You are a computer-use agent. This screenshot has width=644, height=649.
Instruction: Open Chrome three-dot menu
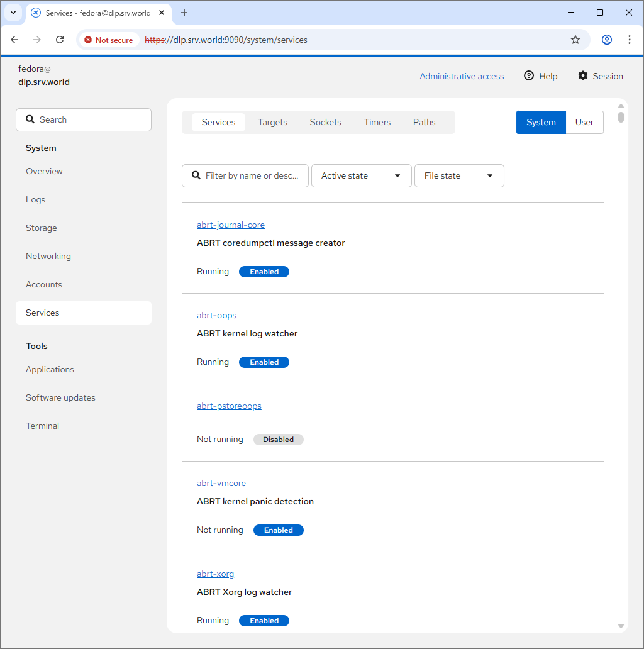630,40
